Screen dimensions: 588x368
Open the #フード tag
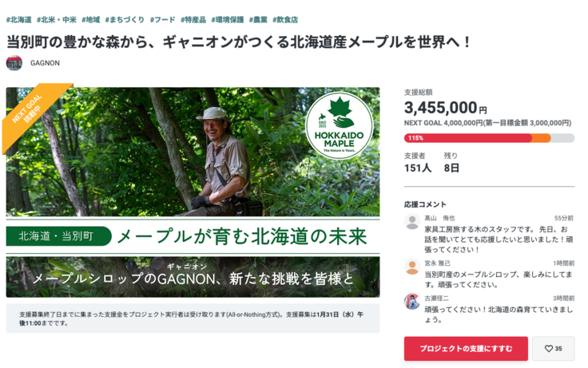click(x=162, y=19)
